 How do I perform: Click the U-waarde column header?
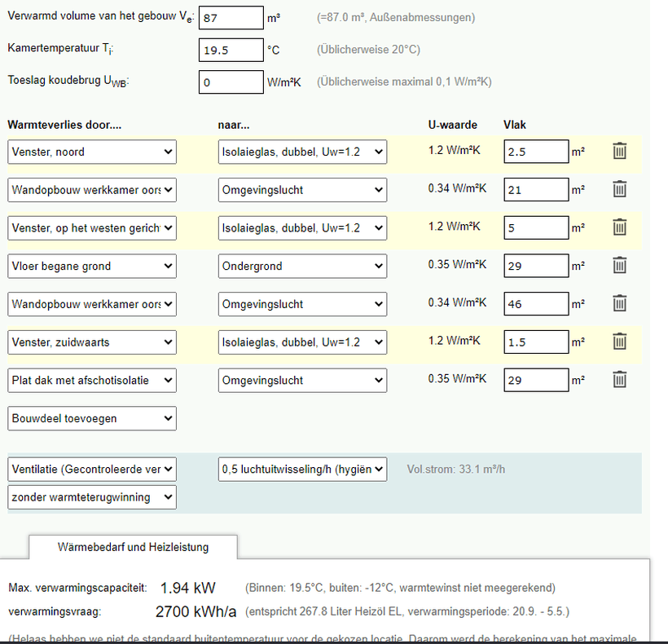pos(452,125)
